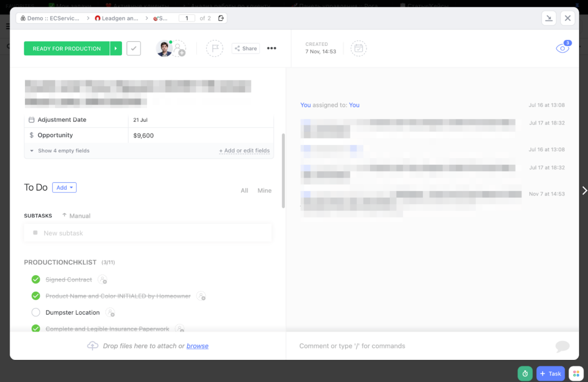This screenshot has width=588, height=382.
Task: Switch to the Mine filter
Action: 264,191
